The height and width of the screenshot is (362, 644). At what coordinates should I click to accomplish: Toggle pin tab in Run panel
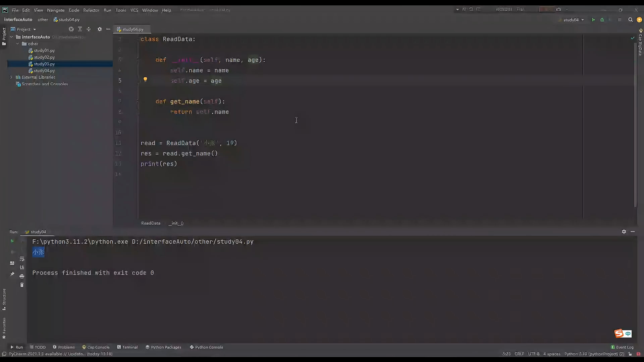(x=12, y=274)
